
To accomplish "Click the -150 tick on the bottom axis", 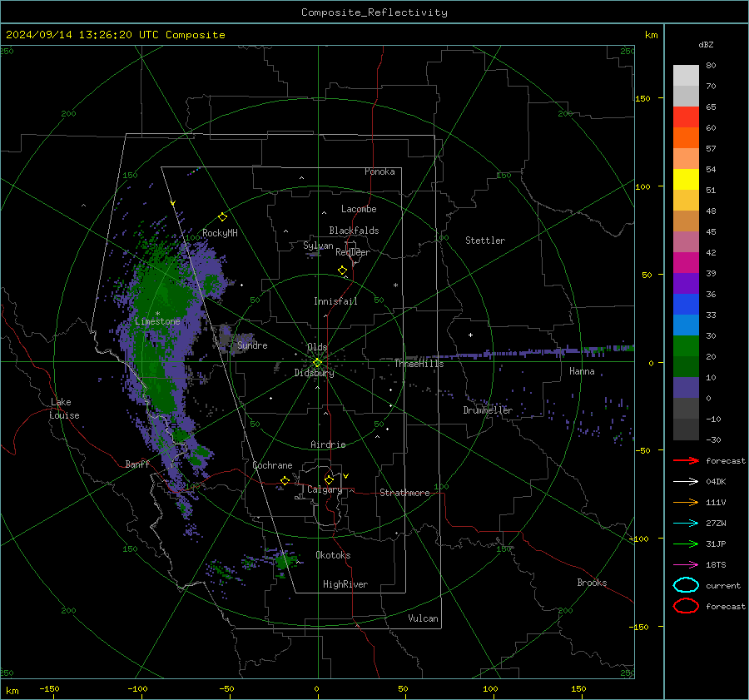I will click(x=49, y=688).
